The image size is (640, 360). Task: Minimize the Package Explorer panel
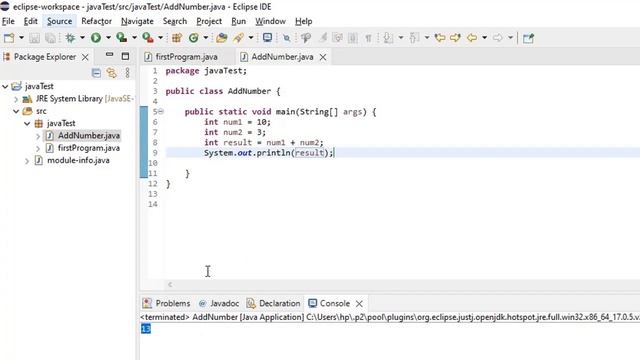pyautogui.click(x=109, y=55)
